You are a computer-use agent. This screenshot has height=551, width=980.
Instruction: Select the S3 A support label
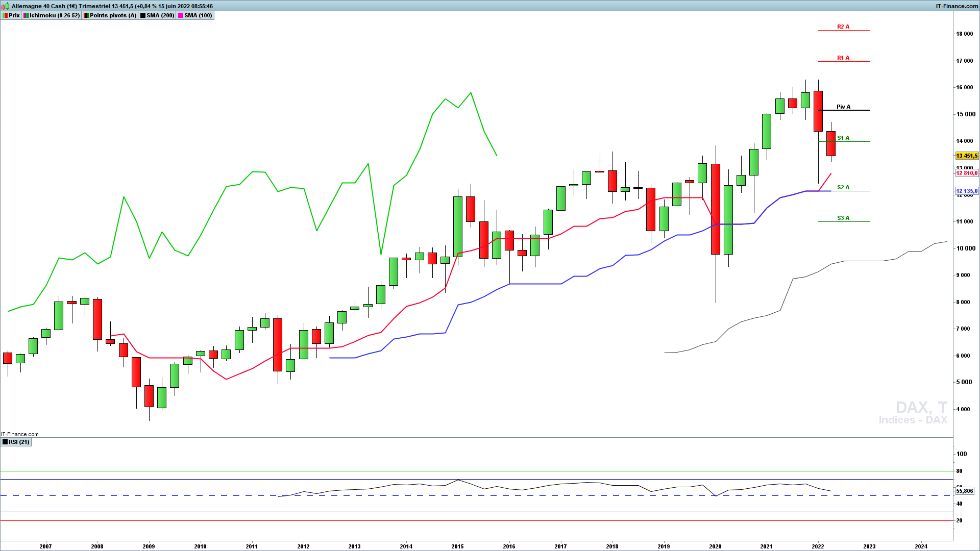click(x=843, y=218)
